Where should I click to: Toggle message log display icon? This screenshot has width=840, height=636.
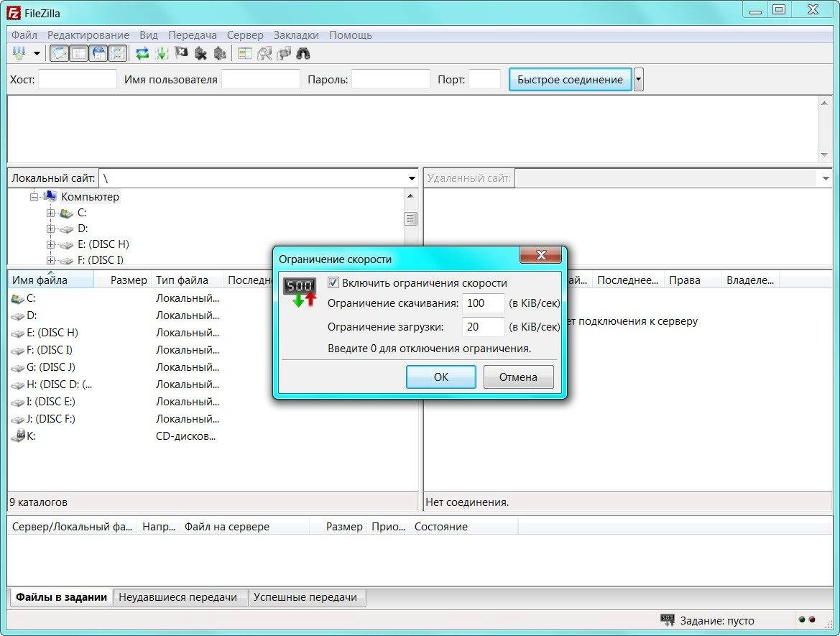pyautogui.click(x=60, y=53)
